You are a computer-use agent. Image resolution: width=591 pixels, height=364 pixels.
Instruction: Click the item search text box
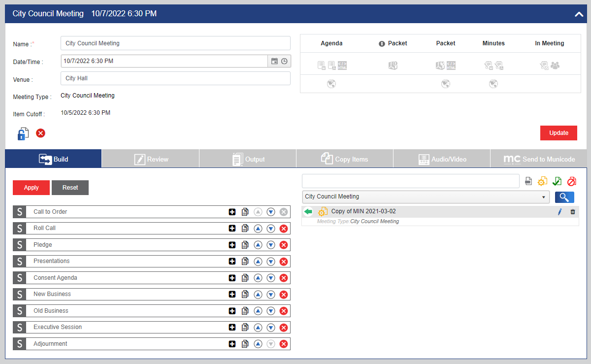point(411,181)
